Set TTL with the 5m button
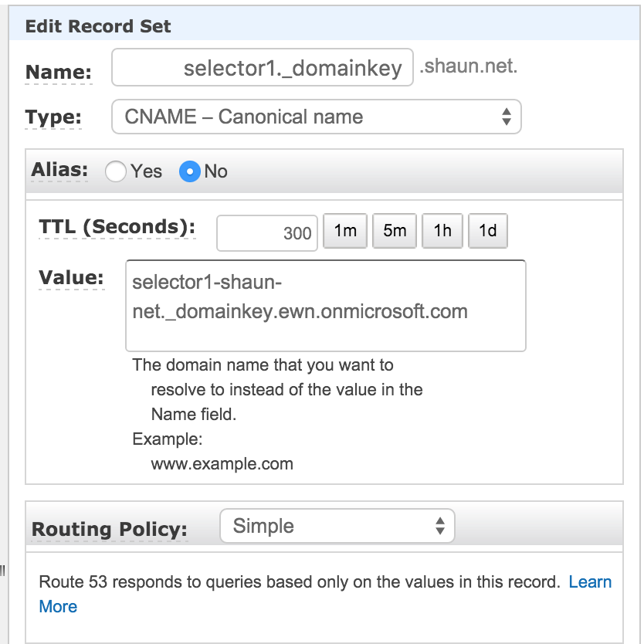This screenshot has height=644, width=644. pyautogui.click(x=395, y=231)
